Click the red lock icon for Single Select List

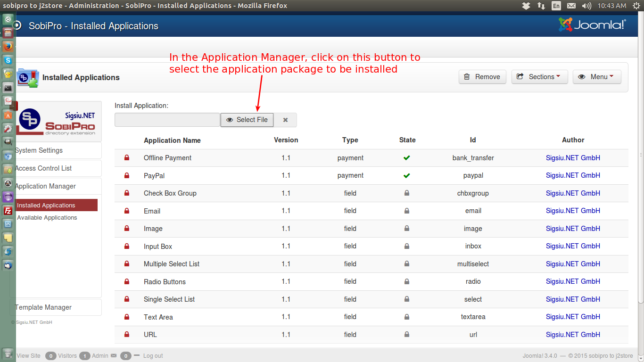(127, 299)
